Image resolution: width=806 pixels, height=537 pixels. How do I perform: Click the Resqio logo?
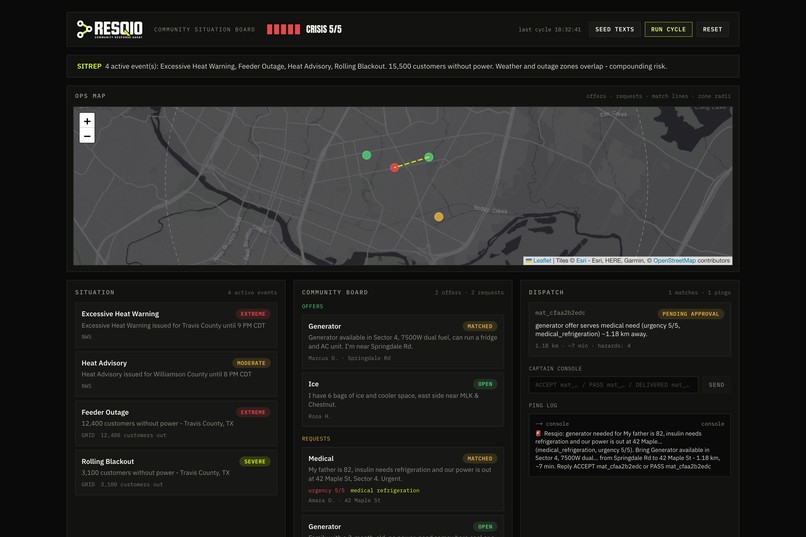(109, 29)
